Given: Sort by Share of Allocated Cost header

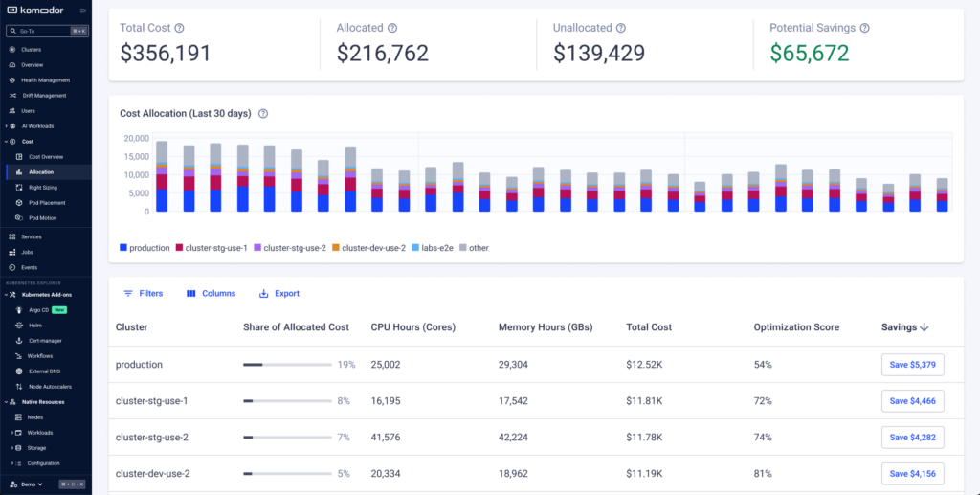Looking at the screenshot, I should tap(297, 326).
